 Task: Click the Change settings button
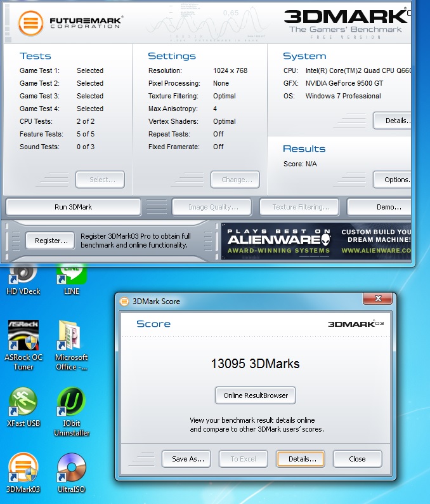tap(235, 180)
